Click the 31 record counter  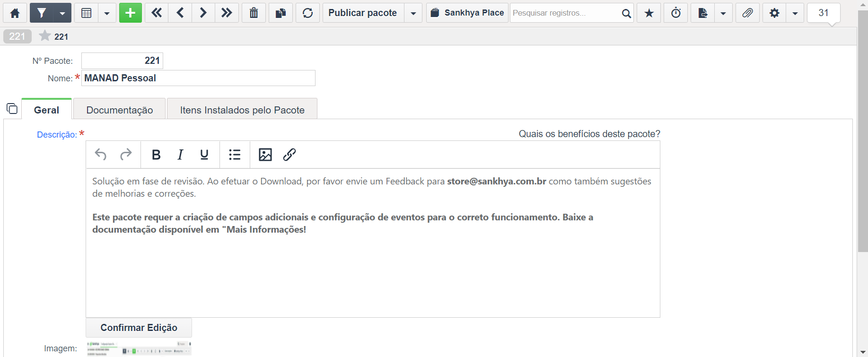pyautogui.click(x=824, y=13)
